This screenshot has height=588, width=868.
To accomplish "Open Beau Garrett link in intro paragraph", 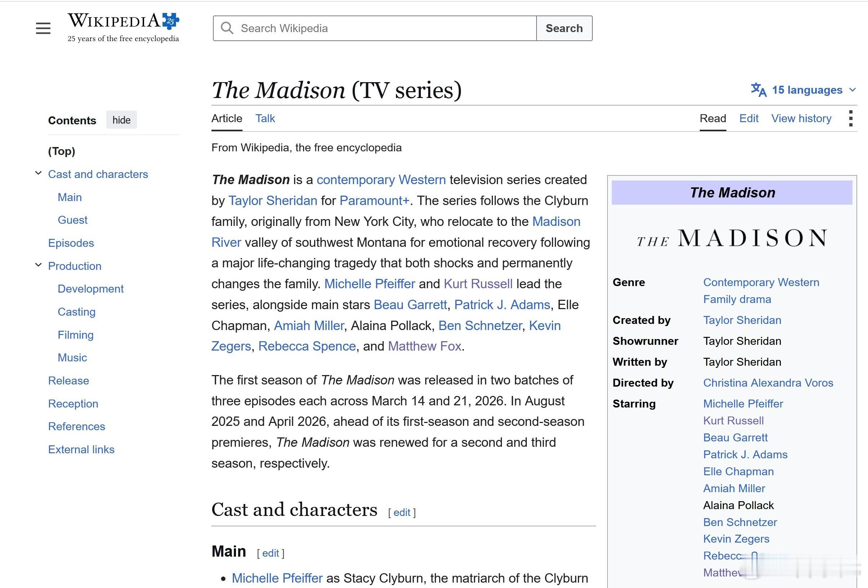I will 410,305.
